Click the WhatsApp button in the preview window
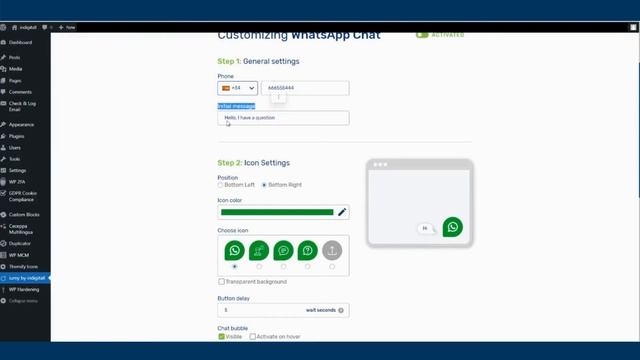 pos(453,227)
